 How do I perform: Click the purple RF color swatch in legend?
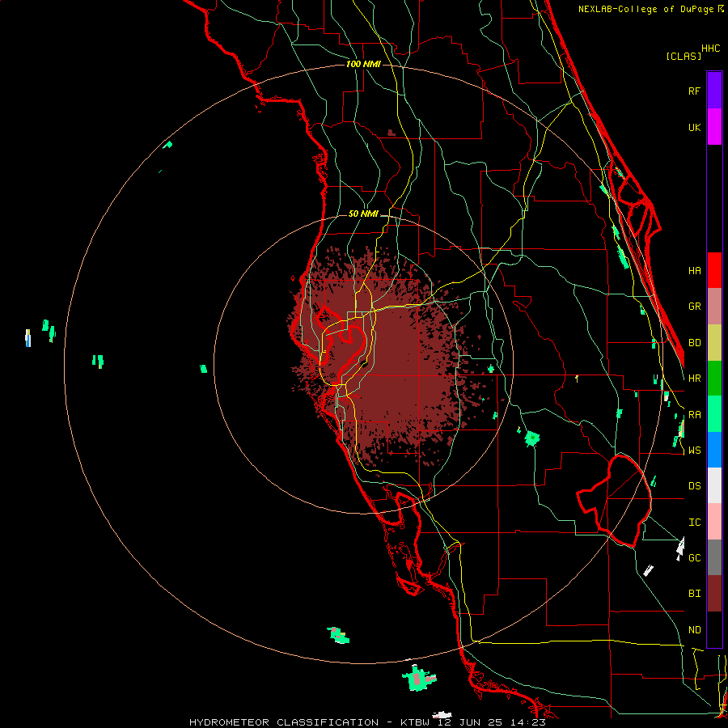click(x=714, y=91)
